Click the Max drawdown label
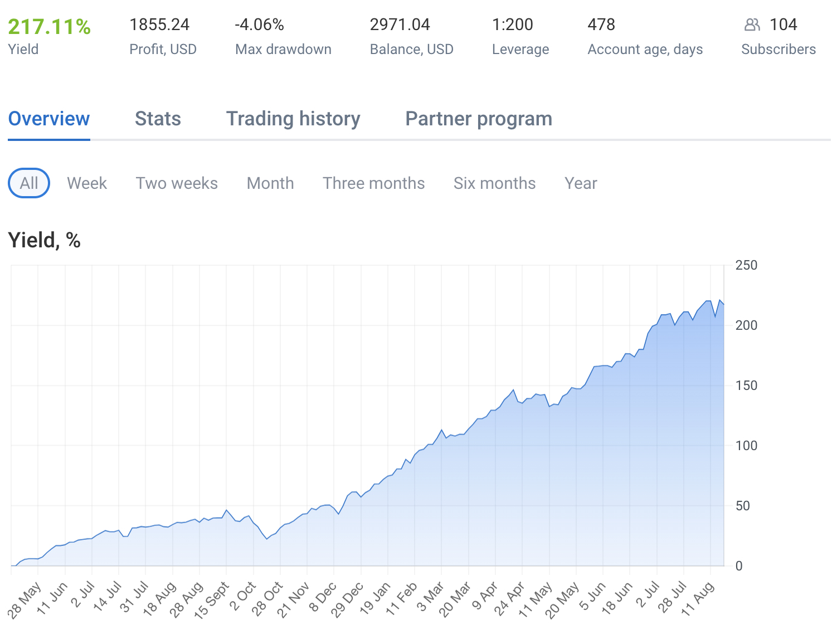This screenshot has height=644, width=832. pos(283,49)
